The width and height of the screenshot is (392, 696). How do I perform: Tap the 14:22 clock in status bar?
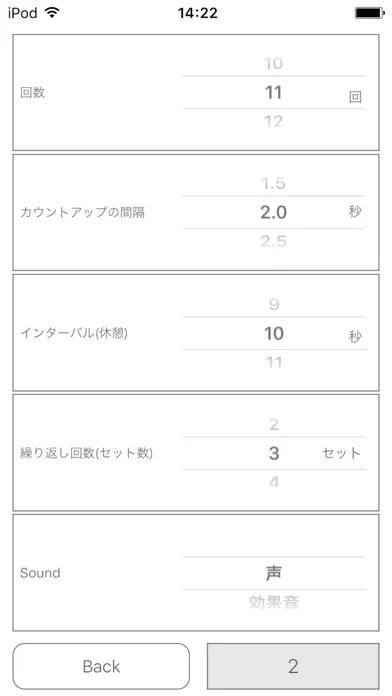198,13
